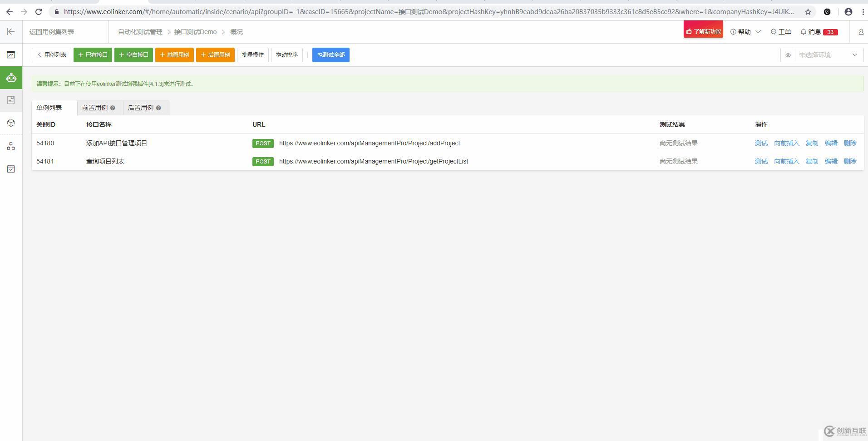Click the 用例列表 back button
The image size is (868, 441).
[x=51, y=55]
